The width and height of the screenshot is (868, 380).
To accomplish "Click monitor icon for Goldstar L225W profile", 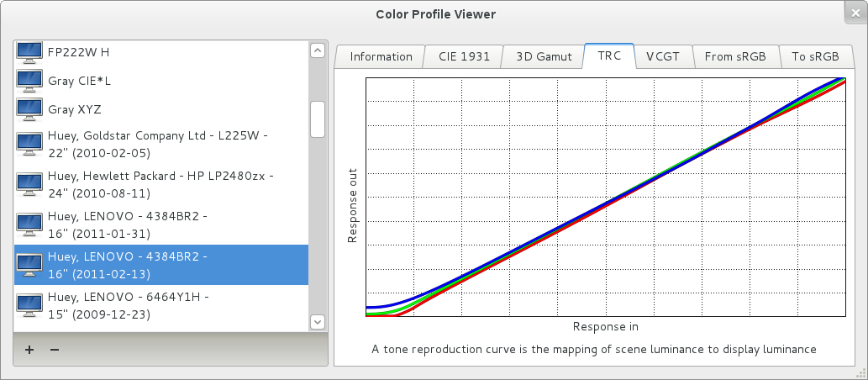I will click(29, 144).
